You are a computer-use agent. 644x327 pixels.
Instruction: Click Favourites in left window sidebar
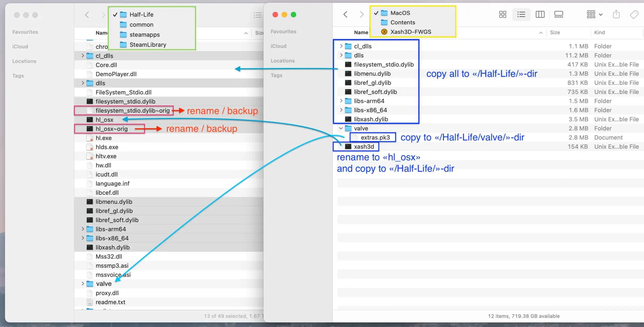25,32
